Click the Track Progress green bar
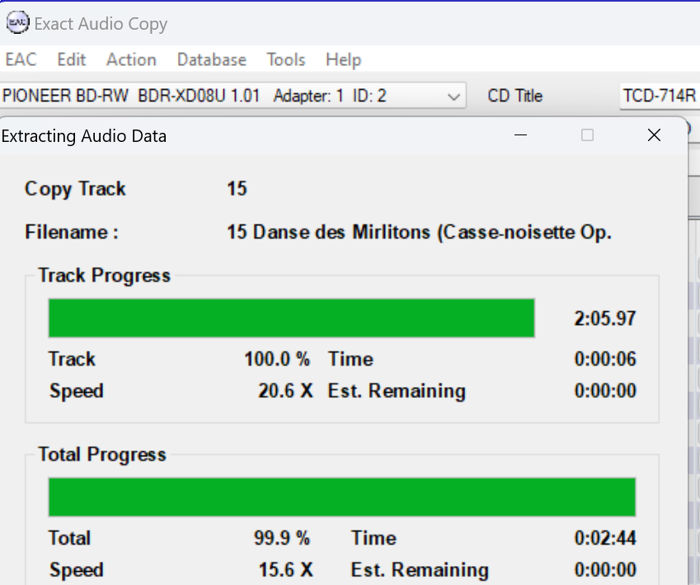Image resolution: width=700 pixels, height=585 pixels. pos(292,318)
